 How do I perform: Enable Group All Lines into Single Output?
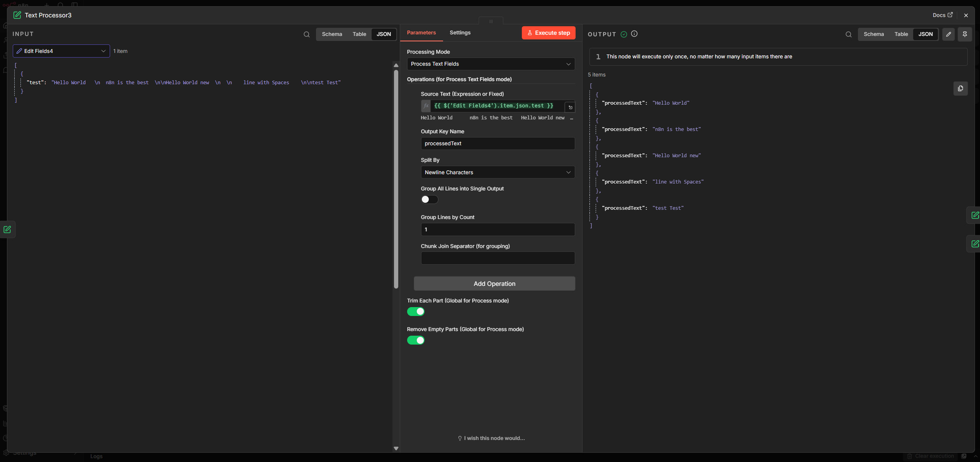(x=429, y=200)
